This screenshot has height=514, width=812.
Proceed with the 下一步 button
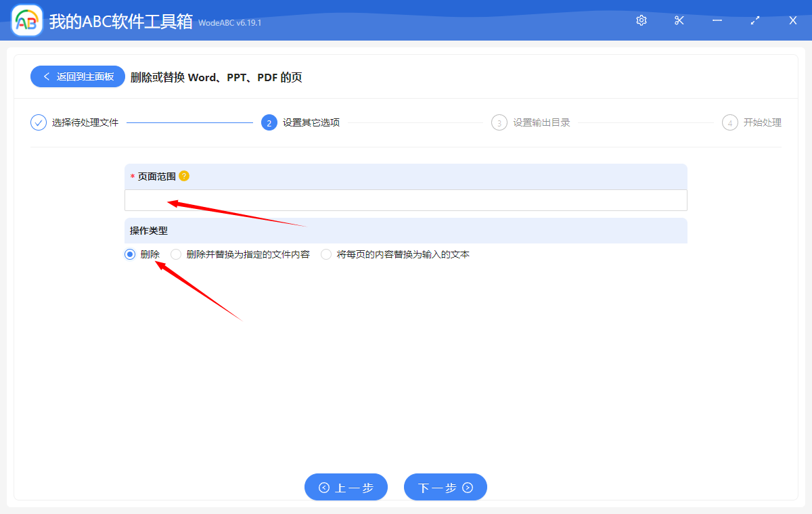pos(445,487)
